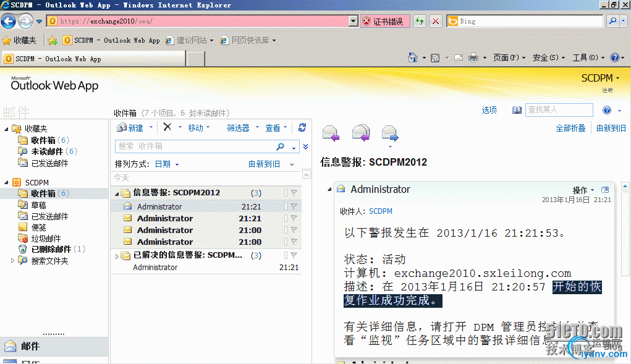Click the read mail toolbar icon
This screenshot has width=631, height=364.
pos(459,58)
